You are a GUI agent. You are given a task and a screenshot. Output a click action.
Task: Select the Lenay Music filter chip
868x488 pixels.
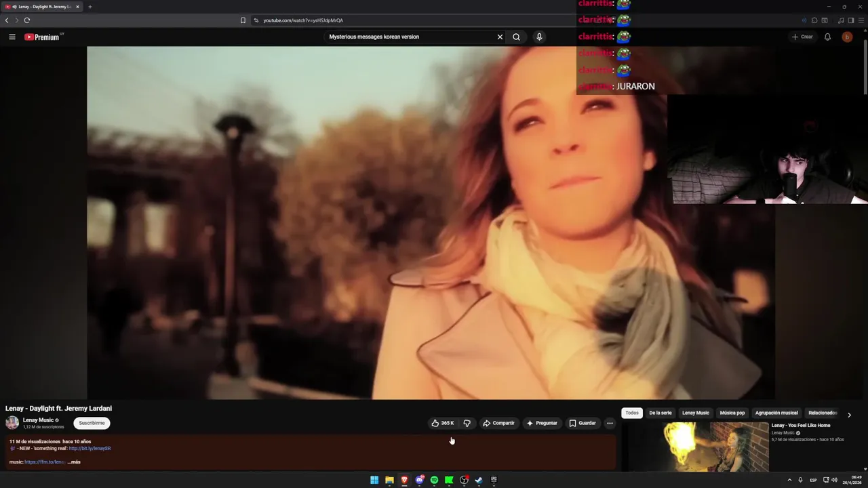pyautogui.click(x=696, y=413)
